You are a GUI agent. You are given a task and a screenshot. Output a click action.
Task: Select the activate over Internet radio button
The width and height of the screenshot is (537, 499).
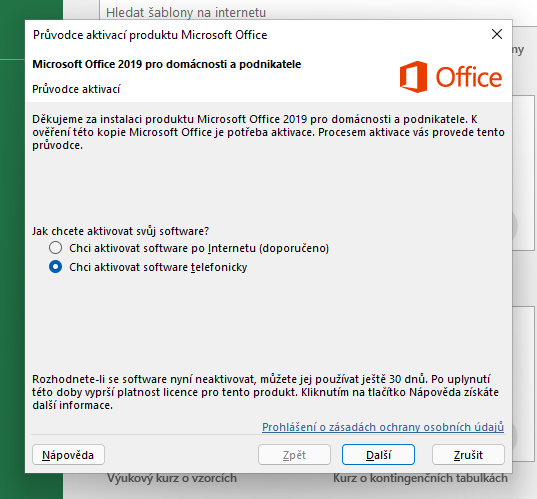click(55, 248)
